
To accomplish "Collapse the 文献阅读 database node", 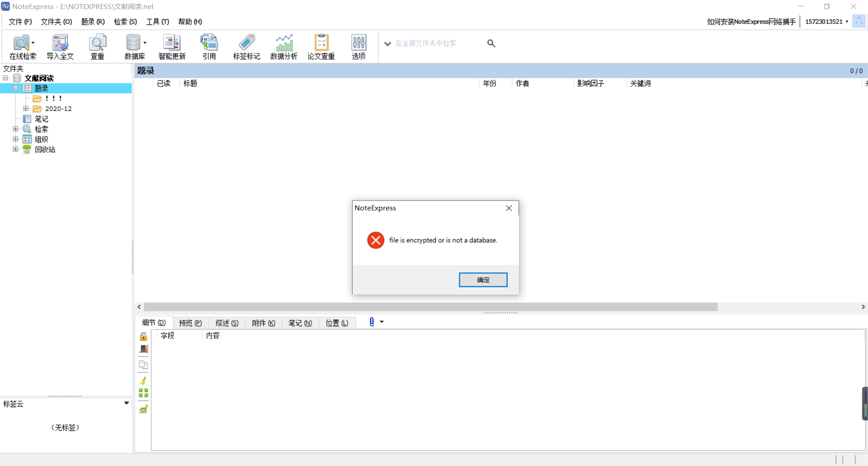I will [x=5, y=78].
